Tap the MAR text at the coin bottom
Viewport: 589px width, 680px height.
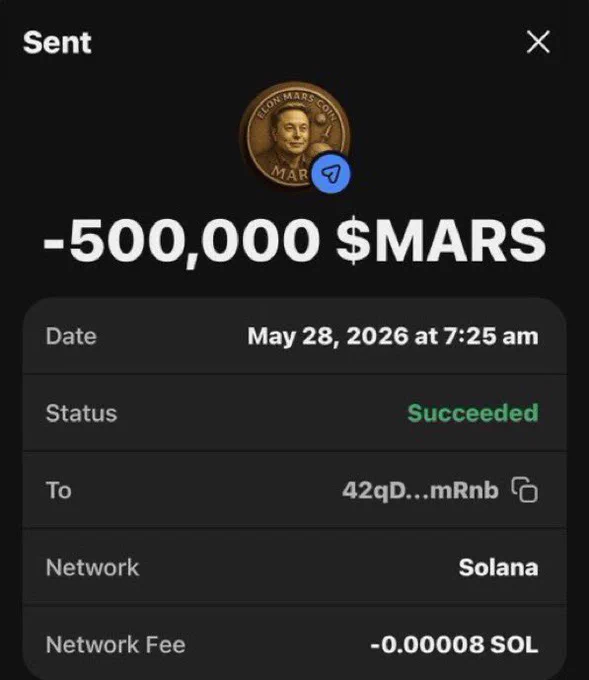(x=290, y=173)
